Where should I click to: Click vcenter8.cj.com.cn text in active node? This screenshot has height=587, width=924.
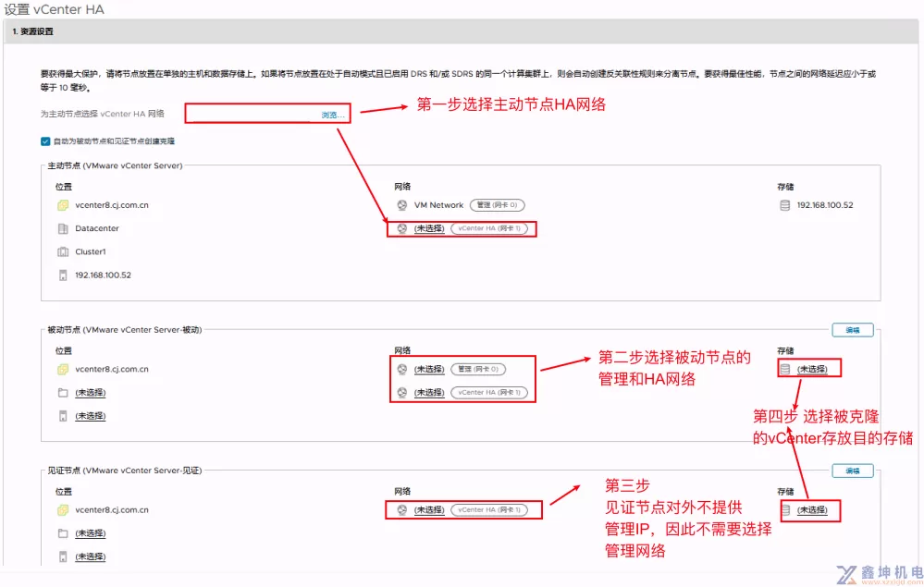[112, 205]
